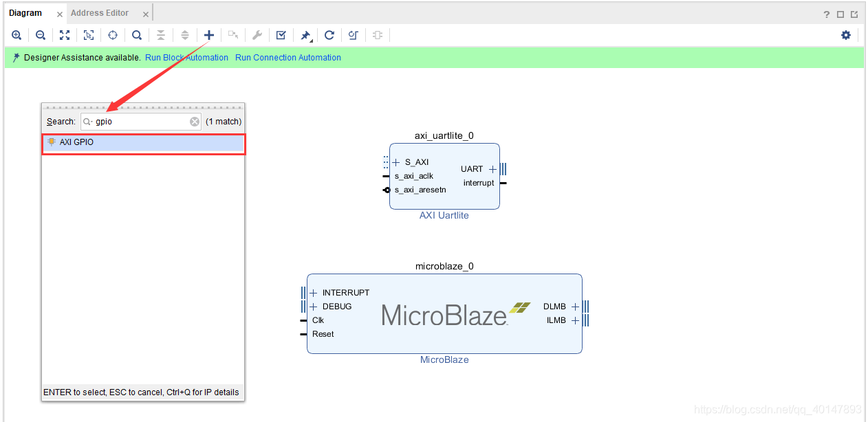Clear the gpio search text field
Screen dimensions: 868x422
[x=194, y=121]
